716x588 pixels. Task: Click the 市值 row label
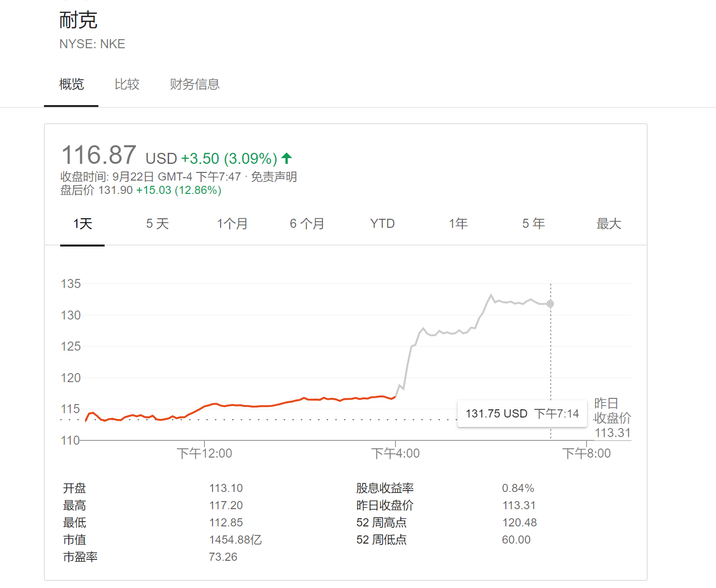pyautogui.click(x=75, y=540)
